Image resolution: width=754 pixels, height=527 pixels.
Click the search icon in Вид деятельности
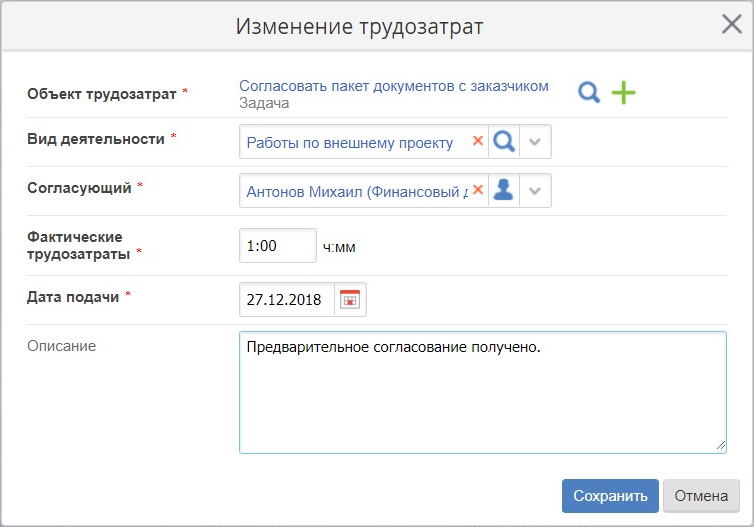pos(504,142)
